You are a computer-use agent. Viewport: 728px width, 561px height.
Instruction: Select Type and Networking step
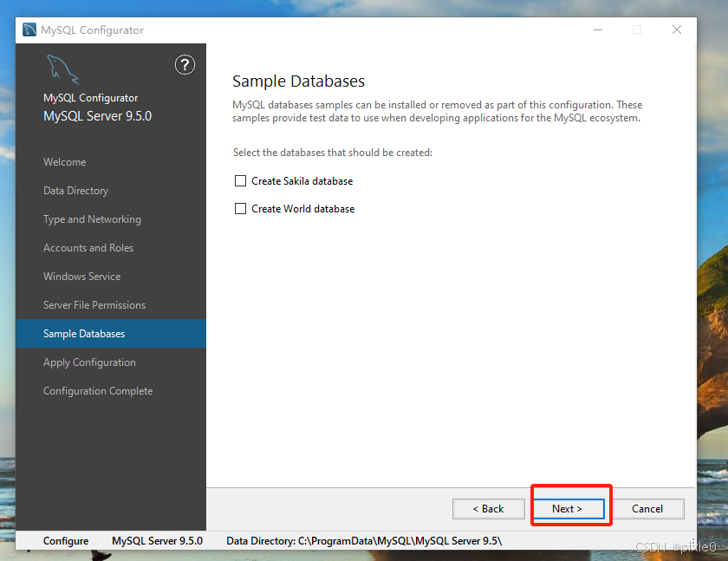[92, 219]
